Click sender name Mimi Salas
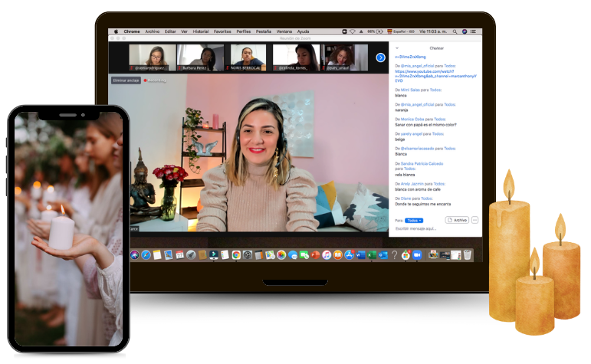The image size is (591, 364). 410,90
